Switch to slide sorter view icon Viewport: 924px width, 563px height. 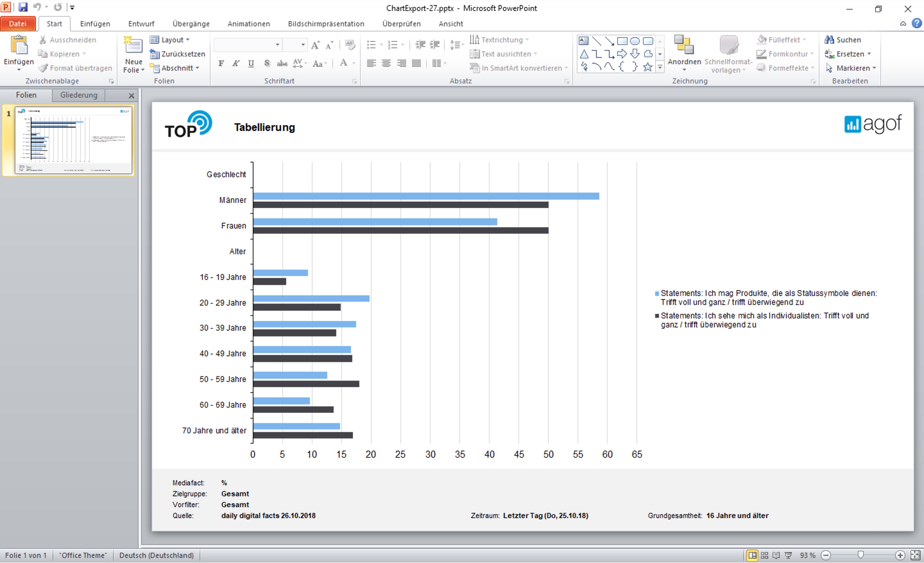pyautogui.click(x=764, y=556)
